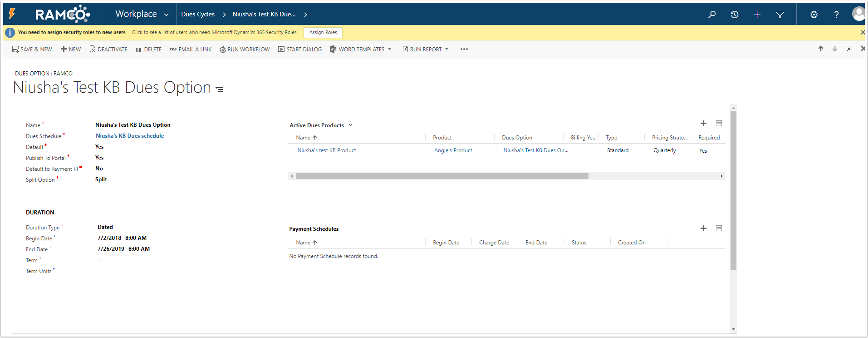Open recently viewed history icon
The image size is (868, 338).
coord(735,15)
